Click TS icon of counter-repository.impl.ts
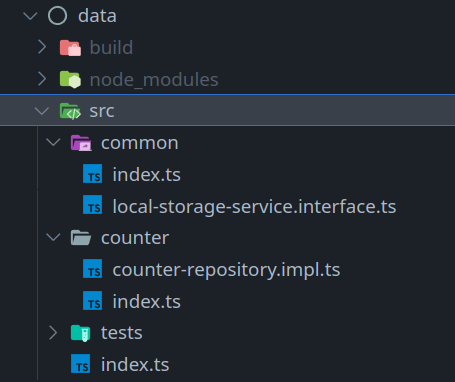 pos(93,270)
